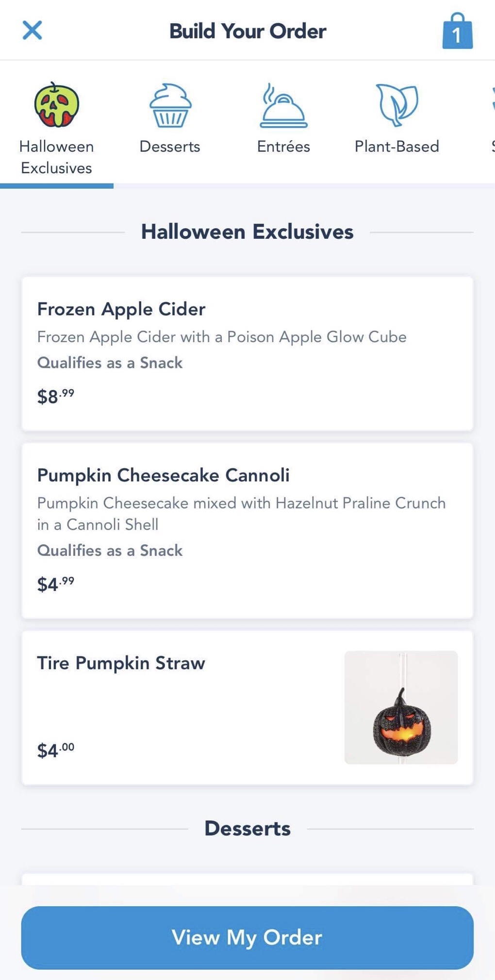Tap the $8.99 Frozen Apple Cider price

[x=56, y=396]
